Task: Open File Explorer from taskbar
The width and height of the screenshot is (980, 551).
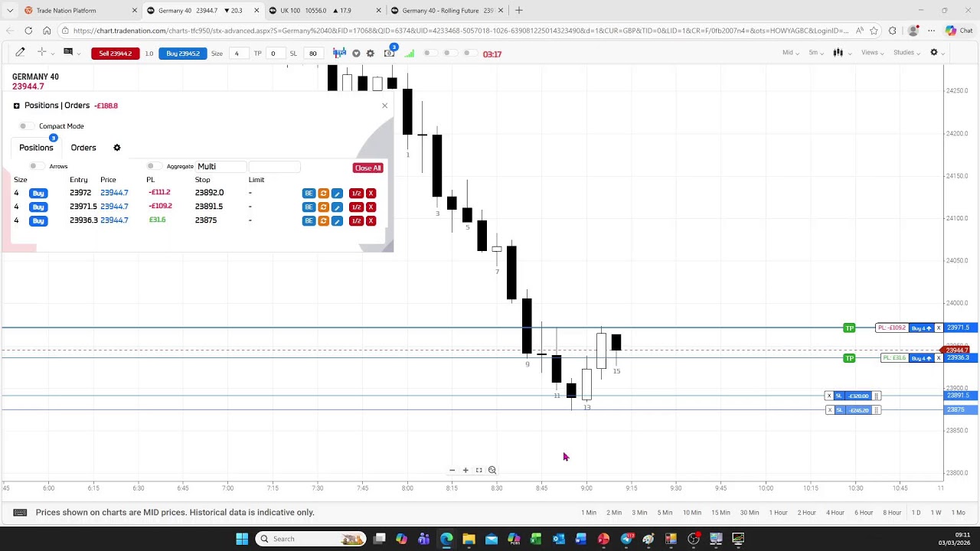Action: click(x=469, y=539)
